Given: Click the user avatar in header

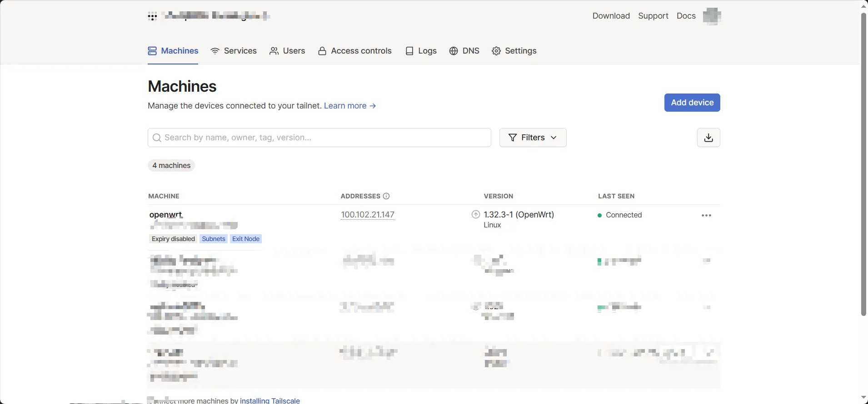Looking at the screenshot, I should [x=711, y=16].
